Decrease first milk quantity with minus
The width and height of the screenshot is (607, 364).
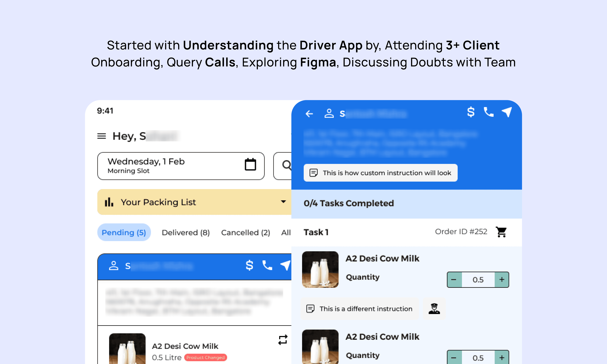click(454, 280)
